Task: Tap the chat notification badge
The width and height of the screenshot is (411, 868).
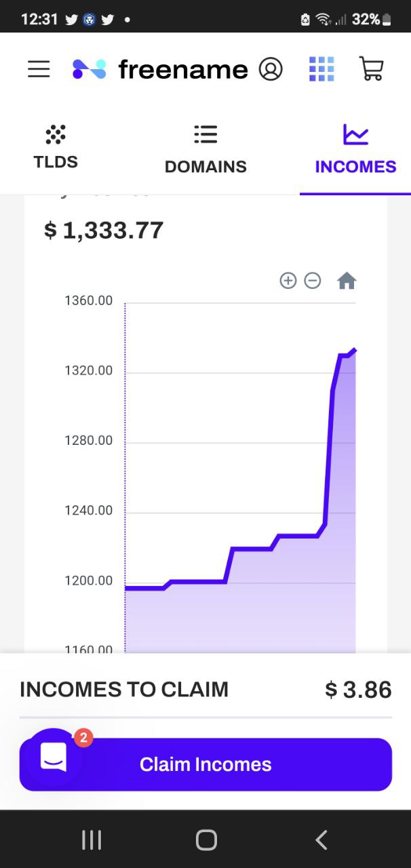Action: tap(83, 737)
